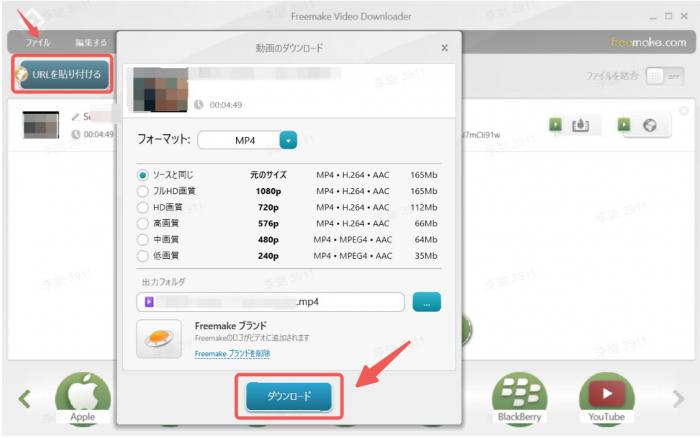The width and height of the screenshot is (700, 438).
Task: Click the Freemake ブランドを削除 link
Action: tap(232, 354)
